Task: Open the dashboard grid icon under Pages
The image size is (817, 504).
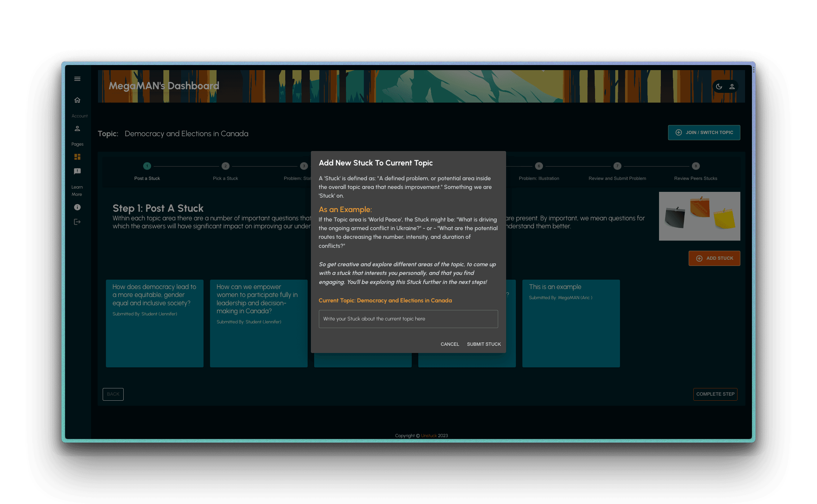Action: click(x=77, y=157)
